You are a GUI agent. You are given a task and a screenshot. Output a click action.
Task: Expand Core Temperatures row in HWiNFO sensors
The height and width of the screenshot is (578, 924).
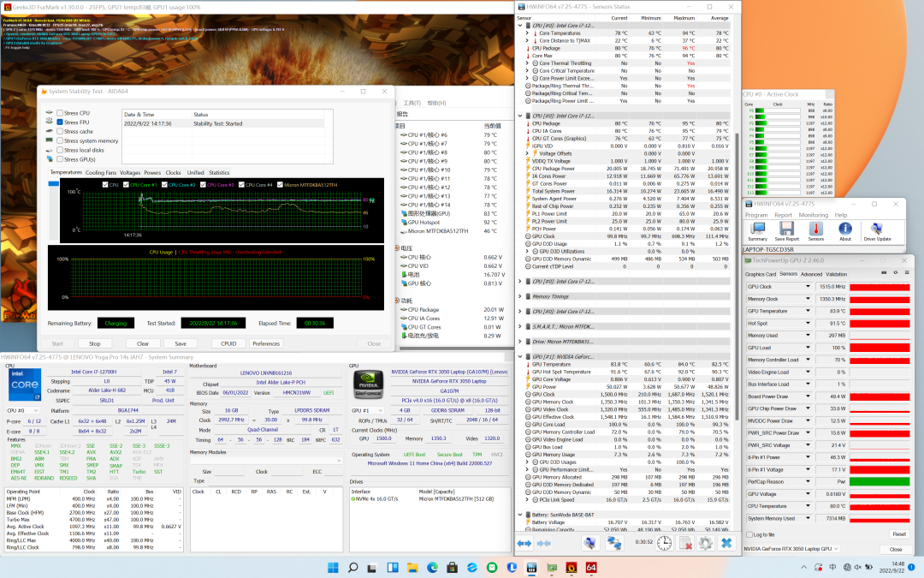point(527,33)
